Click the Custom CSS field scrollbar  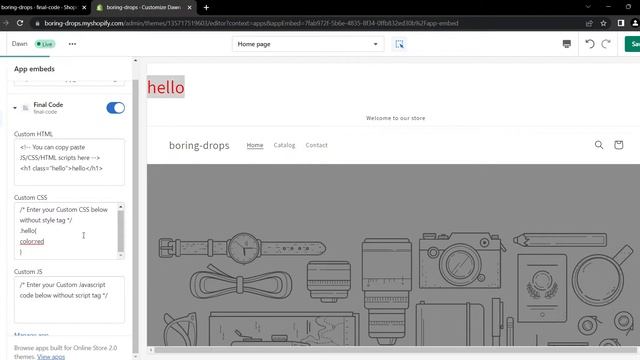[x=120, y=231]
